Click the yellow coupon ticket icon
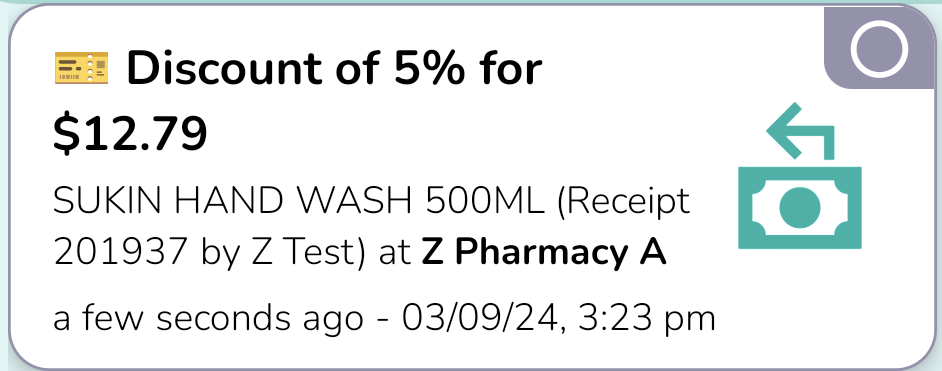The width and height of the screenshot is (942, 371). pos(81,68)
